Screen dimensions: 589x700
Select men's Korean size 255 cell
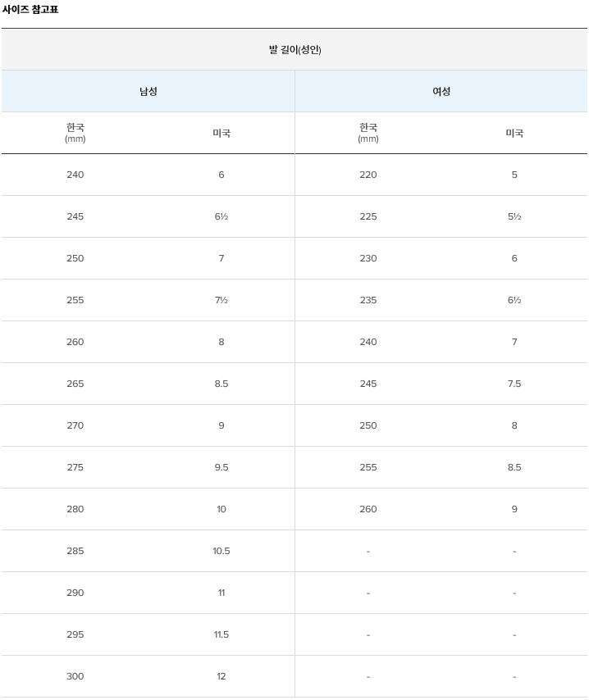point(75,300)
